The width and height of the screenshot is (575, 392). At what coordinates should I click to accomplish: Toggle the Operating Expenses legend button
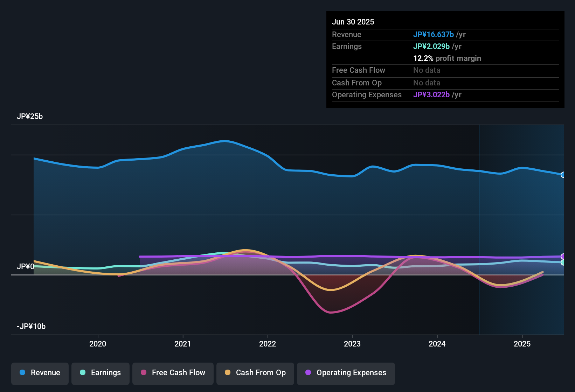pyautogui.click(x=346, y=373)
